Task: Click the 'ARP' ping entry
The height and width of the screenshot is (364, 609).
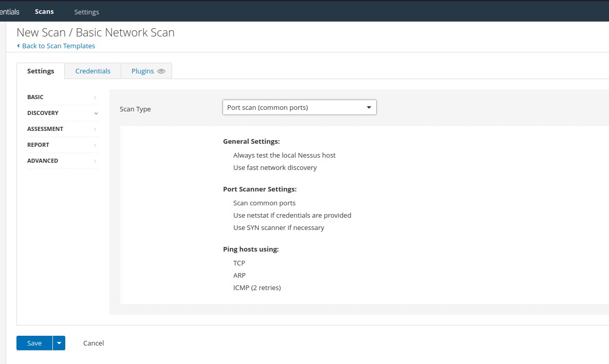Action: (239, 276)
